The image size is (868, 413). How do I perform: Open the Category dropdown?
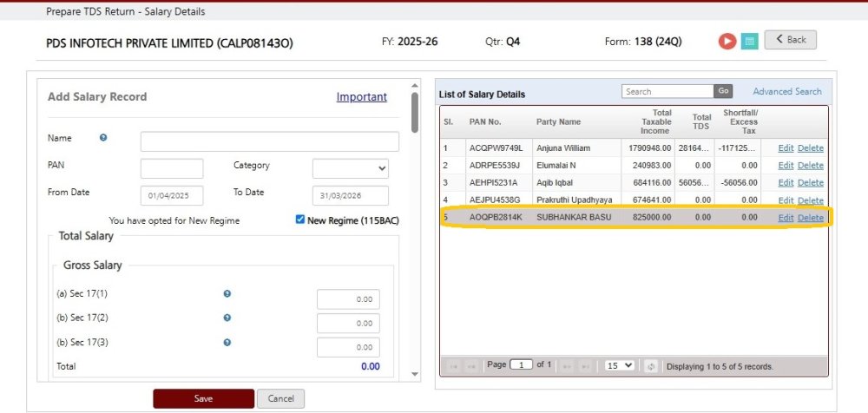tap(351, 169)
